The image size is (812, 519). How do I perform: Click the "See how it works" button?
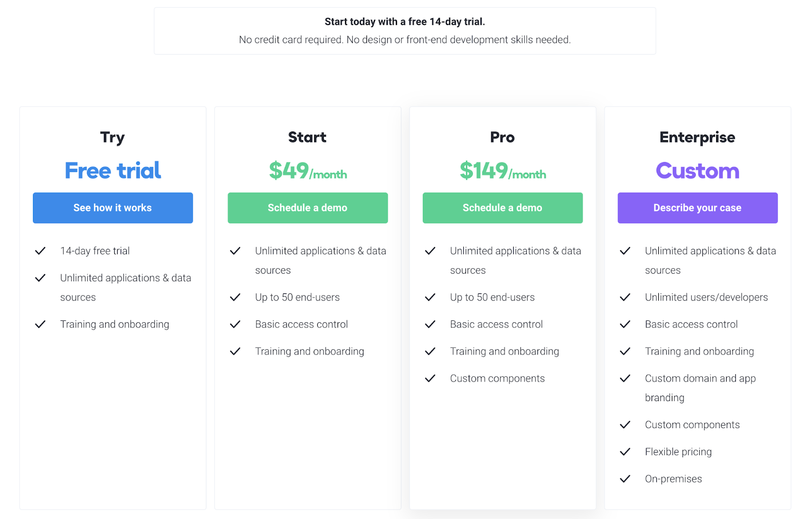(x=113, y=208)
